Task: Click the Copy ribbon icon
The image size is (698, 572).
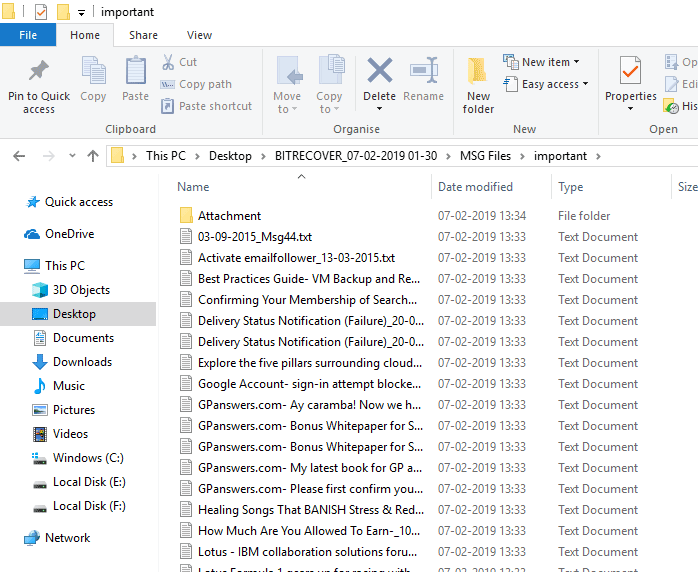Action: [x=93, y=70]
